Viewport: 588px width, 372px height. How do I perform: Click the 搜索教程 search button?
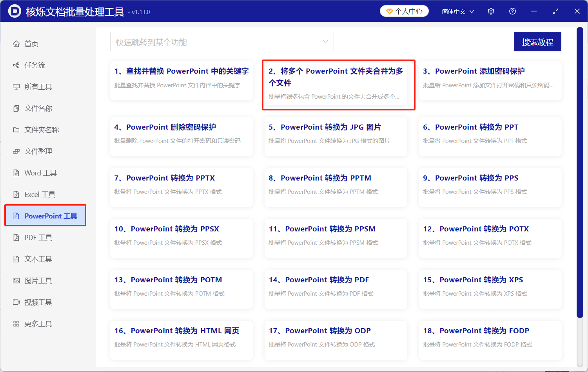pyautogui.click(x=537, y=42)
